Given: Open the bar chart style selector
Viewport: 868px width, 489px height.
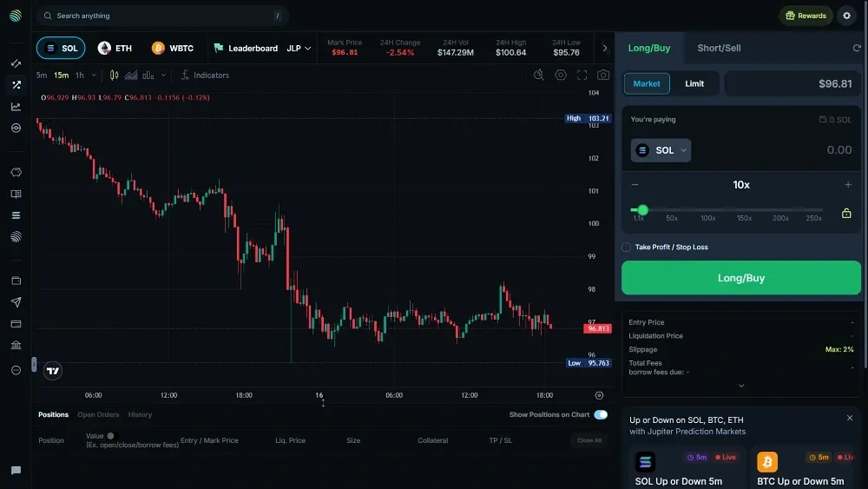Looking at the screenshot, I should (148, 75).
